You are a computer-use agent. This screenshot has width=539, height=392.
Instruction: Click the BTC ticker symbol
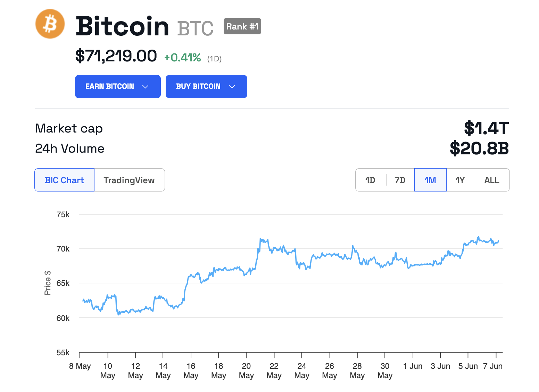195,28
